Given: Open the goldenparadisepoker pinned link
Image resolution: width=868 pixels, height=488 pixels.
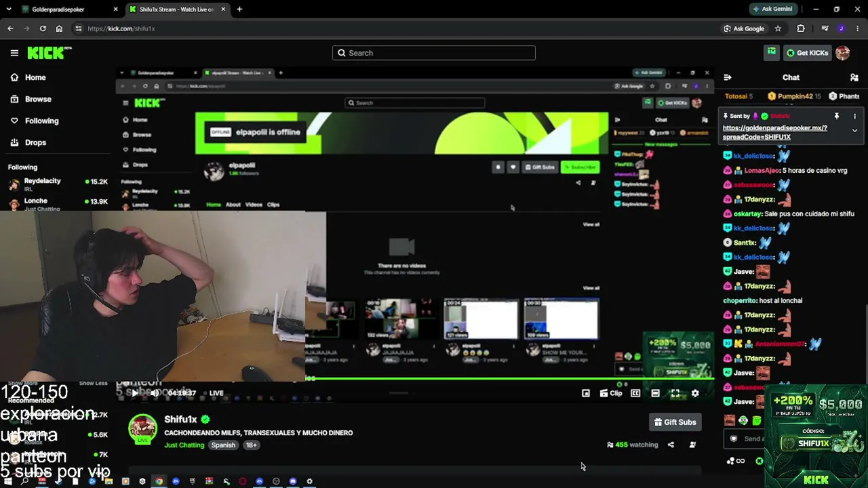Looking at the screenshot, I should 775,132.
